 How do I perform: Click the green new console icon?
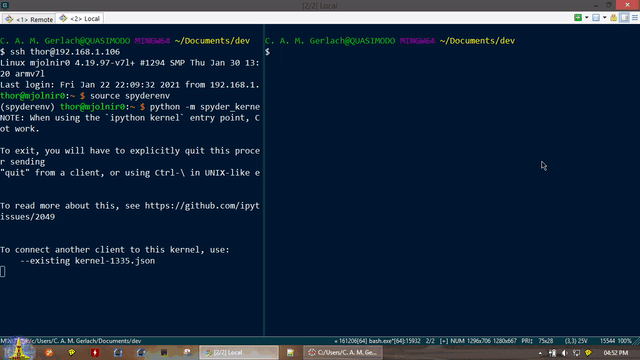click(578, 18)
